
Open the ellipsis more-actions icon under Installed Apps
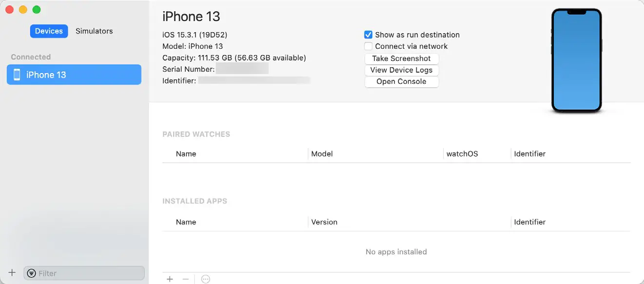coord(206,279)
